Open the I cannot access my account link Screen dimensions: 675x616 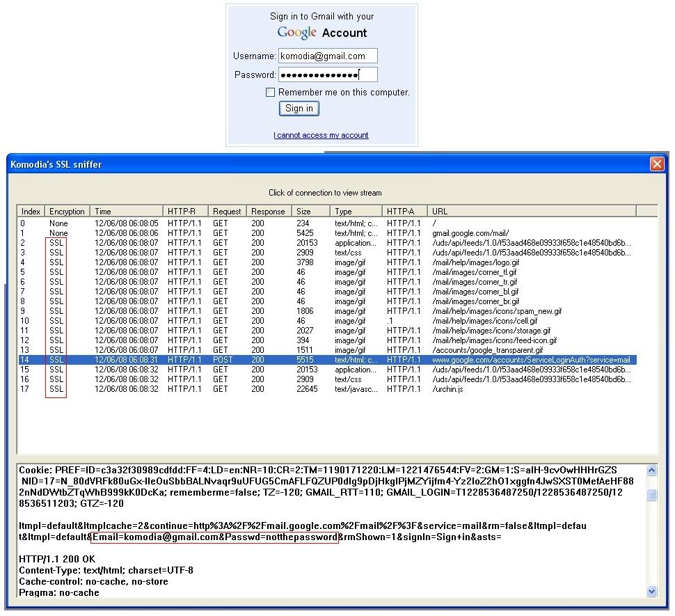point(321,135)
